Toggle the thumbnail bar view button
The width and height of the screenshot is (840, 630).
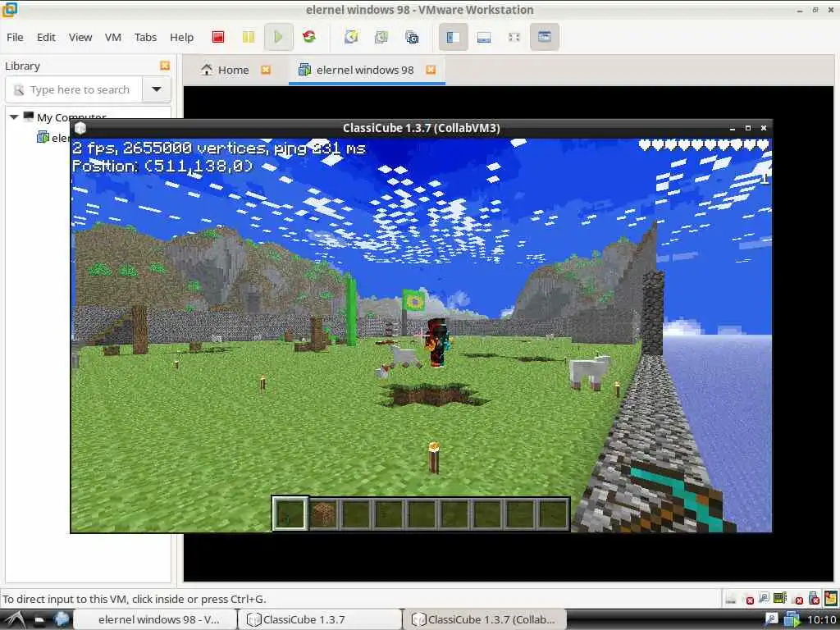pyautogui.click(x=484, y=37)
